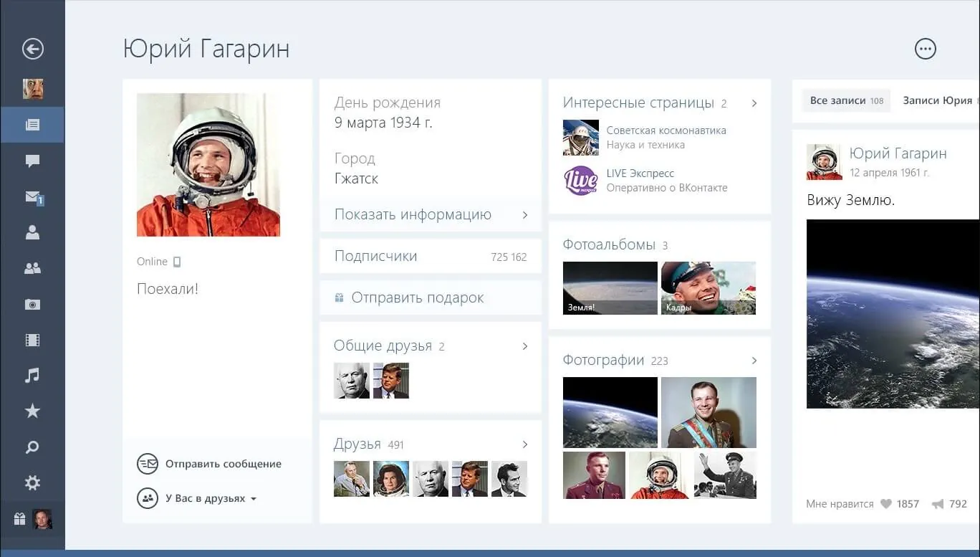The height and width of the screenshot is (557, 980).
Task: Click the back arrow icon
Action: click(33, 49)
